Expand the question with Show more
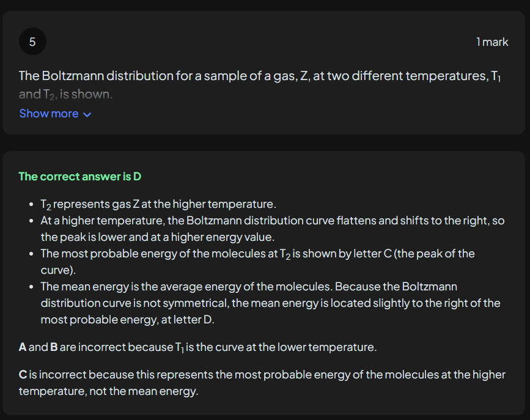Image resolution: width=530 pixels, height=420 pixels. click(49, 114)
